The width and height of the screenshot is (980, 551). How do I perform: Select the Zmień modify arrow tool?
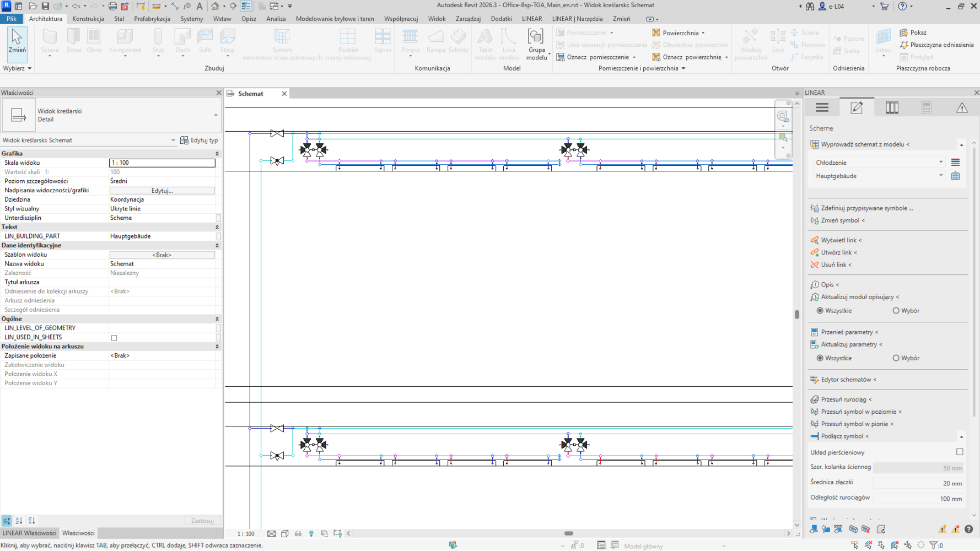pyautogui.click(x=17, y=42)
